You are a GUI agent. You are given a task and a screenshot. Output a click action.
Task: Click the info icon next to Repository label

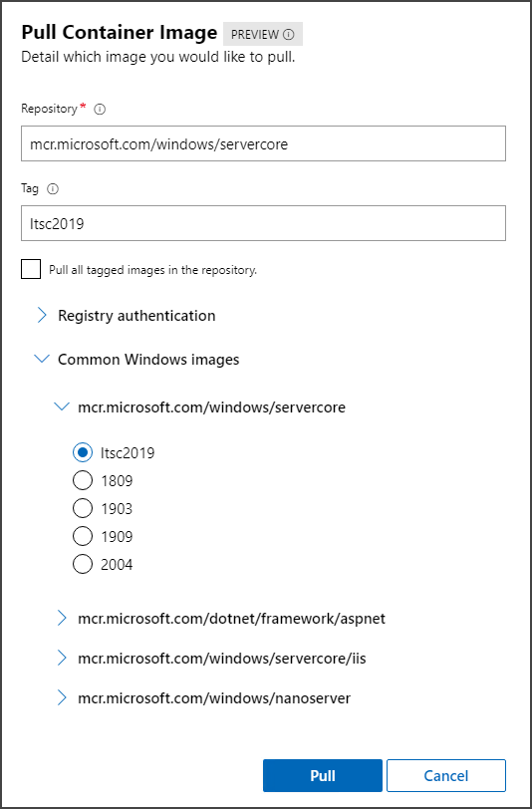coord(100,110)
